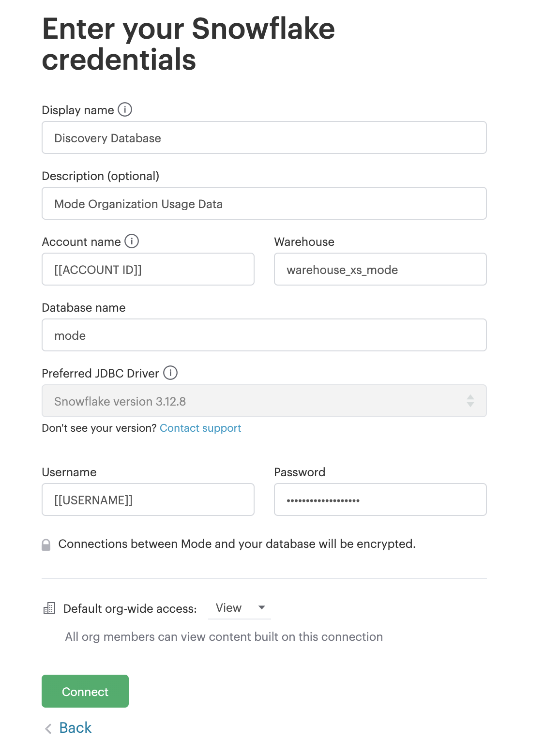This screenshot has width=545, height=756.
Task: Open the Contact support link
Action: pos(200,428)
